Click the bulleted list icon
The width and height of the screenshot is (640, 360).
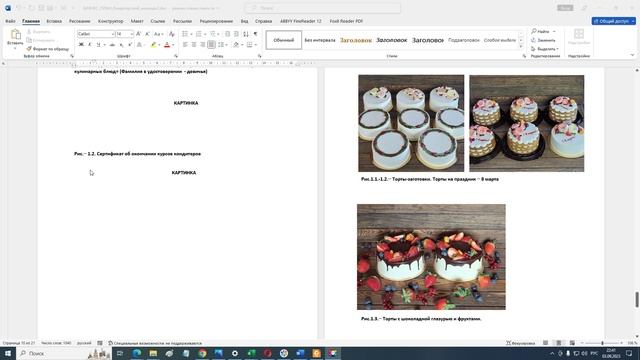[185, 34]
